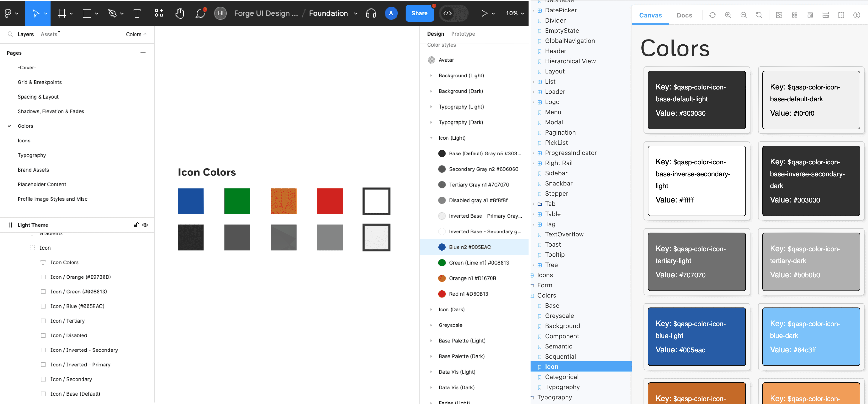Switch to the Layers tab
Image resolution: width=868 pixels, height=404 pixels.
26,34
